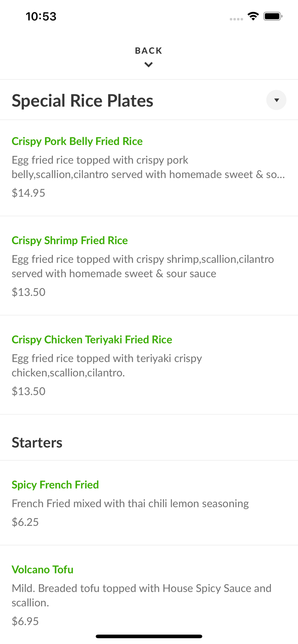Select the Volcano Tofu starter
This screenshot has width=298, height=644.
[43, 570]
